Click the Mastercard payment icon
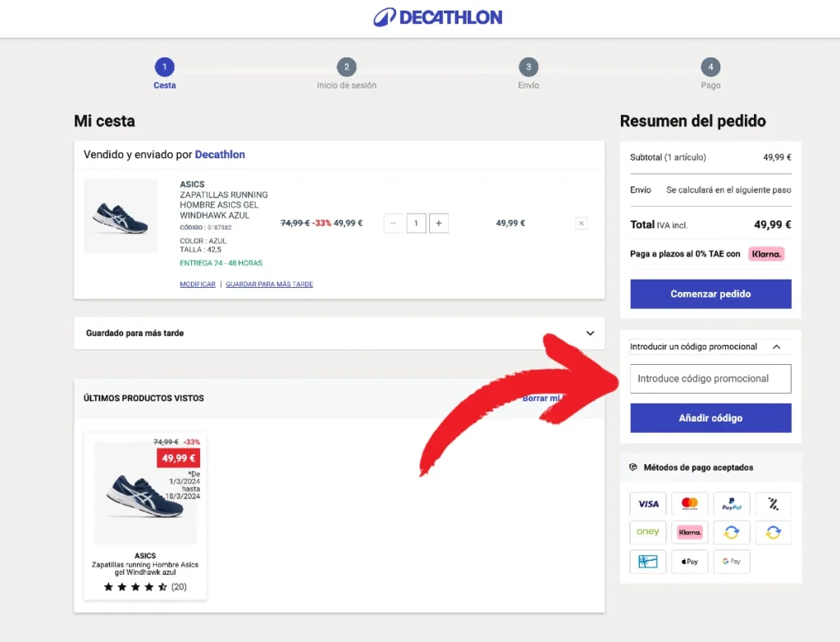Image resolution: width=840 pixels, height=642 pixels. [x=689, y=503]
